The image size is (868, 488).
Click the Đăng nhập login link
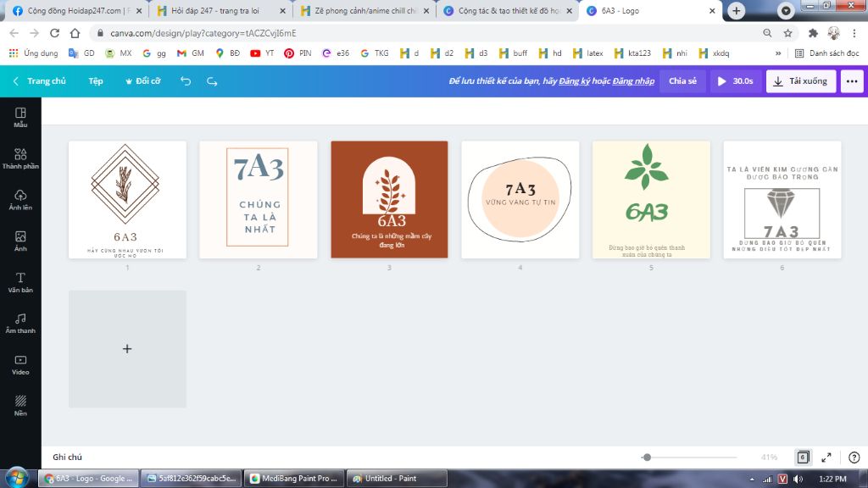point(633,80)
